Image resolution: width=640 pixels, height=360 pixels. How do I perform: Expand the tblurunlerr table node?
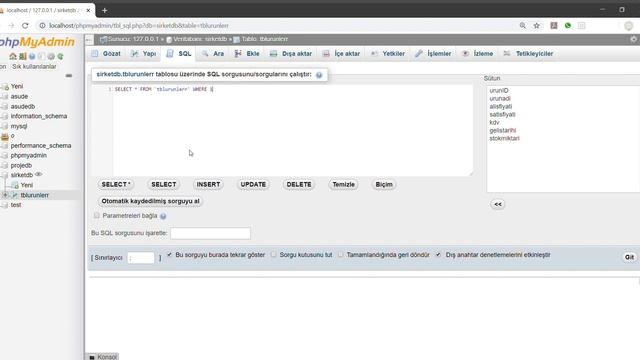click(5, 195)
